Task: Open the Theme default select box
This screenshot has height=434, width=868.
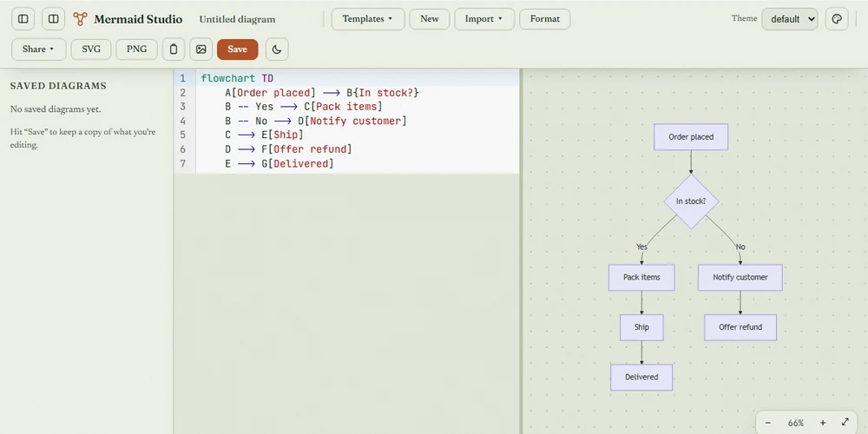Action: click(x=789, y=19)
